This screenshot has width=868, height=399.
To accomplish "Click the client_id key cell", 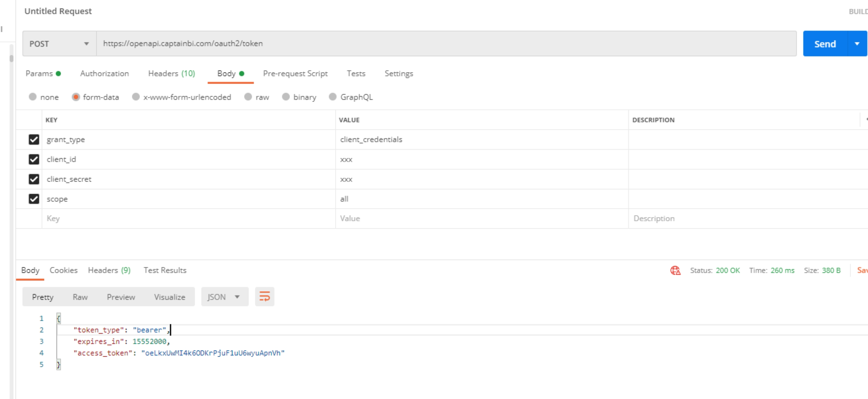I will click(x=189, y=159).
